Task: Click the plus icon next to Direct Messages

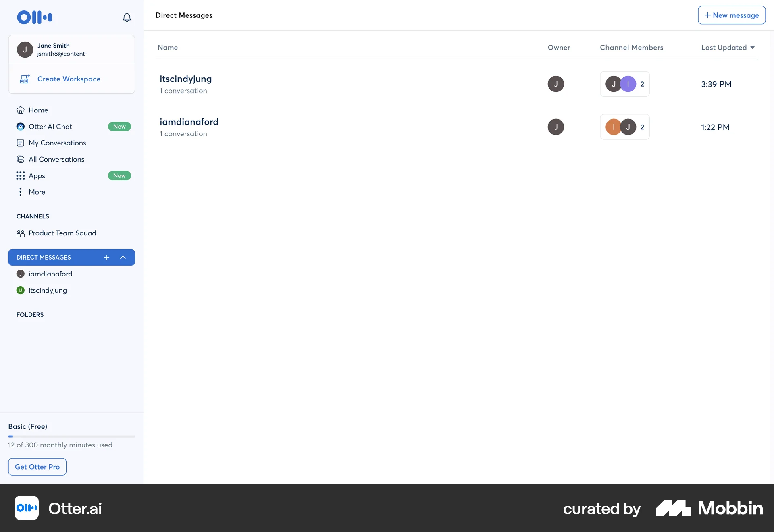Action: coord(106,258)
